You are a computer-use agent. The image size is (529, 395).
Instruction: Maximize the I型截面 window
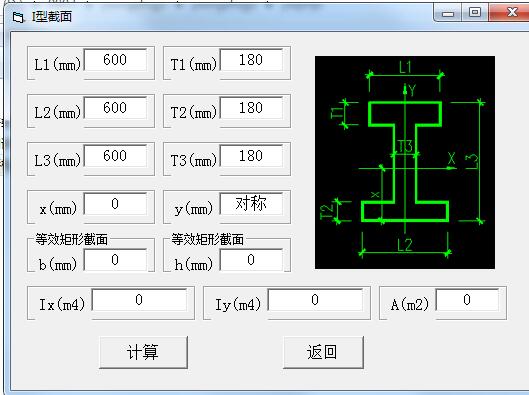coord(475,13)
